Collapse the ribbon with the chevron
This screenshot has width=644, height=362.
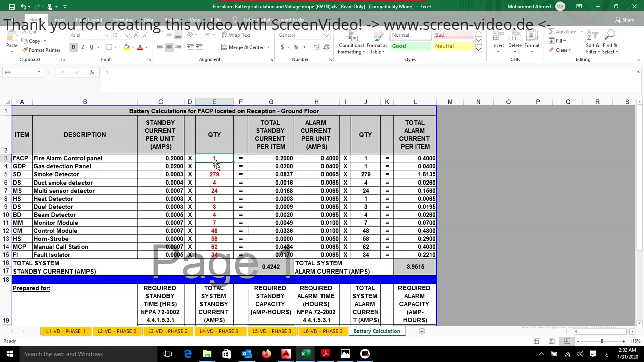tap(638, 60)
